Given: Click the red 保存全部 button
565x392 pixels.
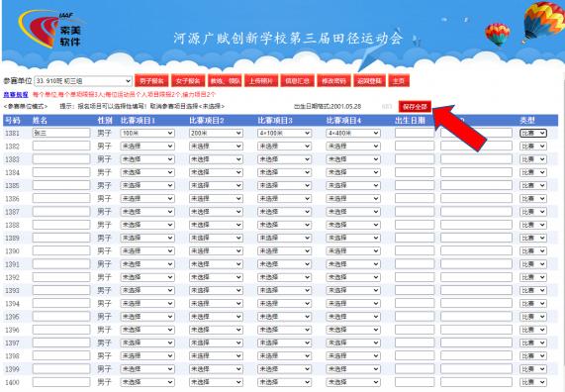Looking at the screenshot, I should (x=415, y=107).
